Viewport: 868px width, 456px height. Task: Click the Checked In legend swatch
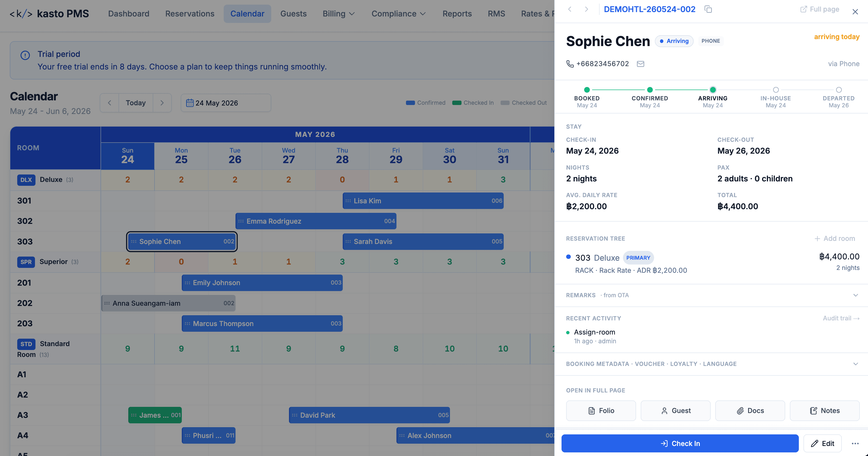coord(457,103)
